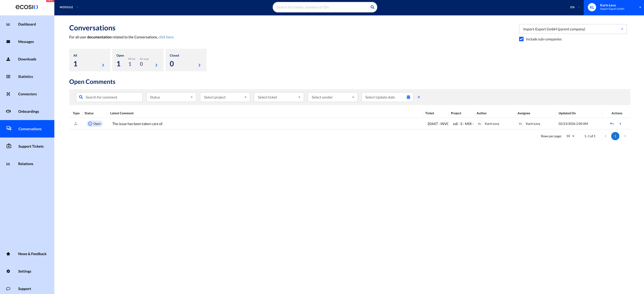The width and height of the screenshot is (644, 294).
Task: Expand the Select project dropdown
Action: (x=225, y=97)
